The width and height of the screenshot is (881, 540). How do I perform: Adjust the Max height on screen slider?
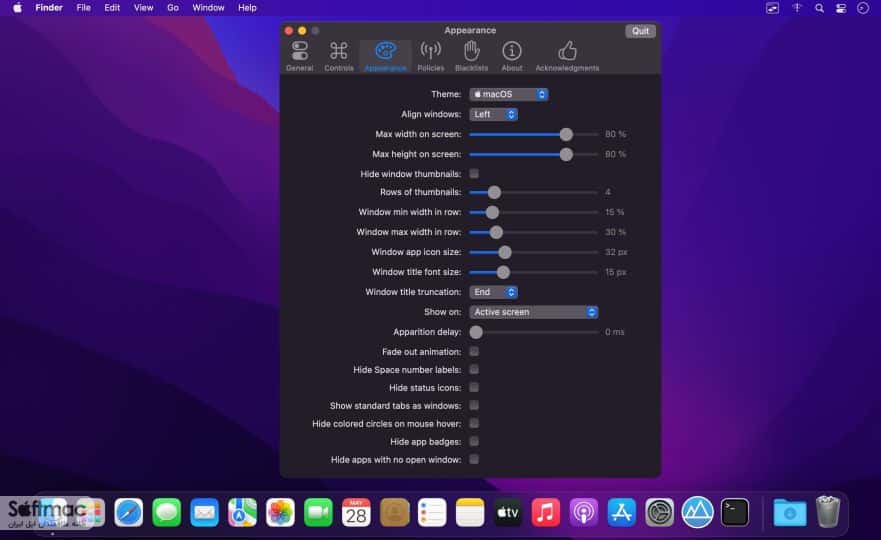tap(533, 155)
